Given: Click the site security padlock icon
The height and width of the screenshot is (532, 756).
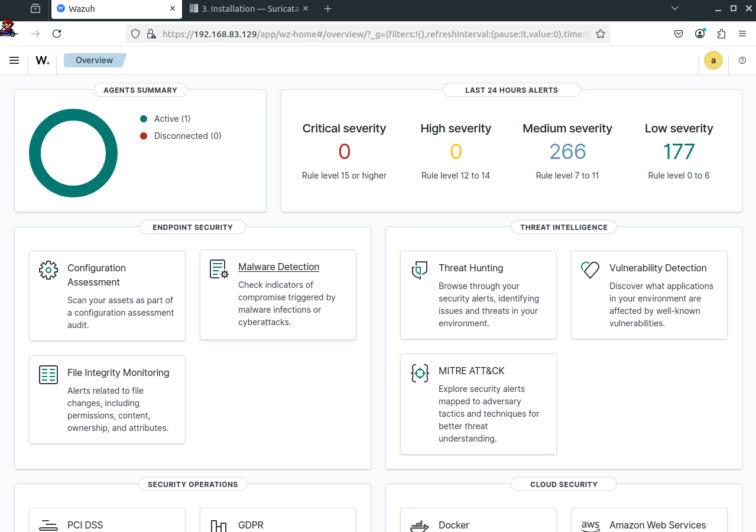Looking at the screenshot, I should (151, 34).
